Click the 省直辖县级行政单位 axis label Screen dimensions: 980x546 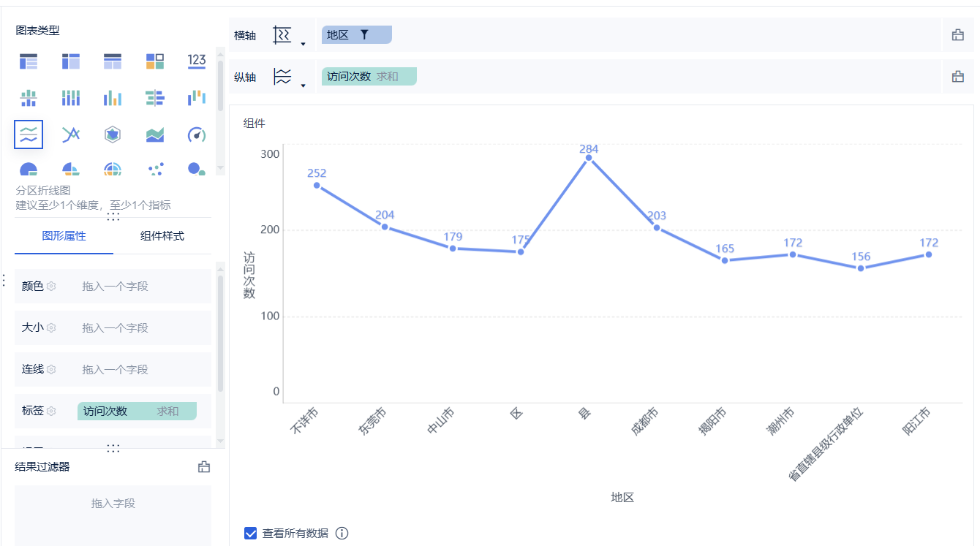point(826,444)
